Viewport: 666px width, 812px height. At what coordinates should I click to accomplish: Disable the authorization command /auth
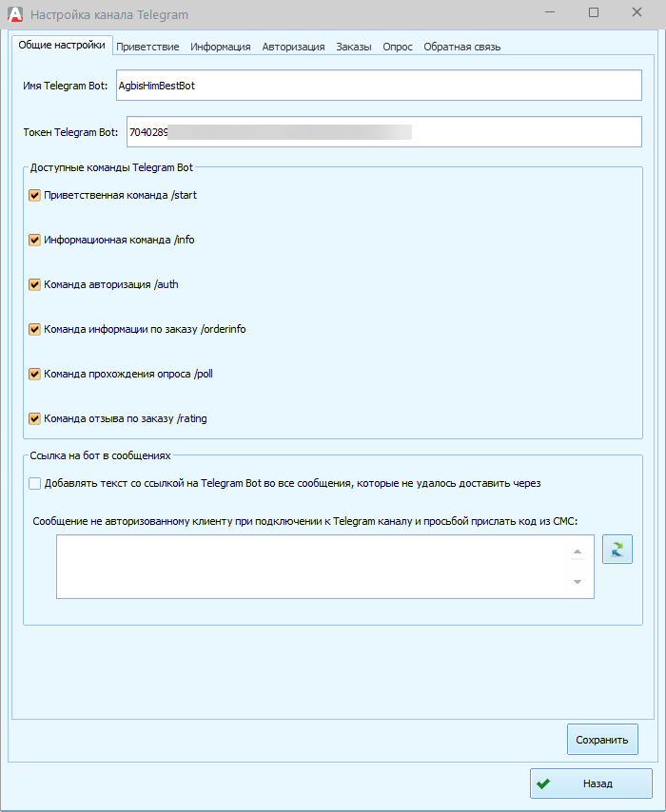tap(35, 284)
